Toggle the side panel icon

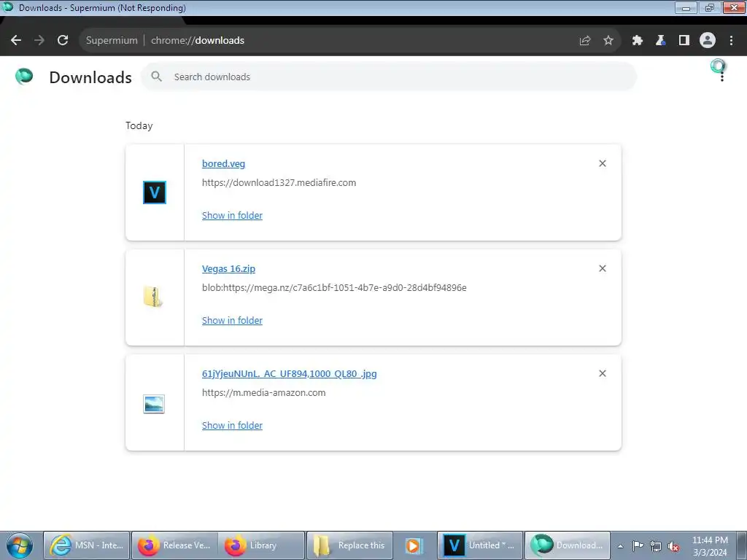(684, 41)
